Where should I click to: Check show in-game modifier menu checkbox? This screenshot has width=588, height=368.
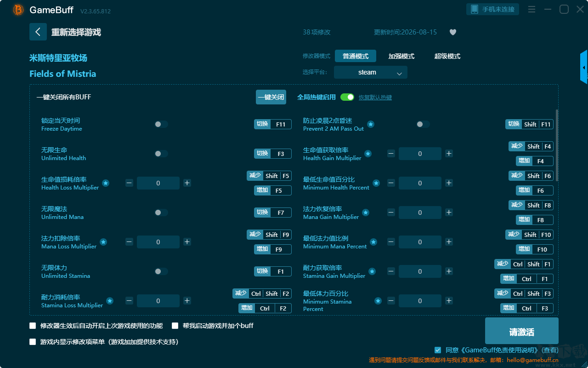[33, 342]
